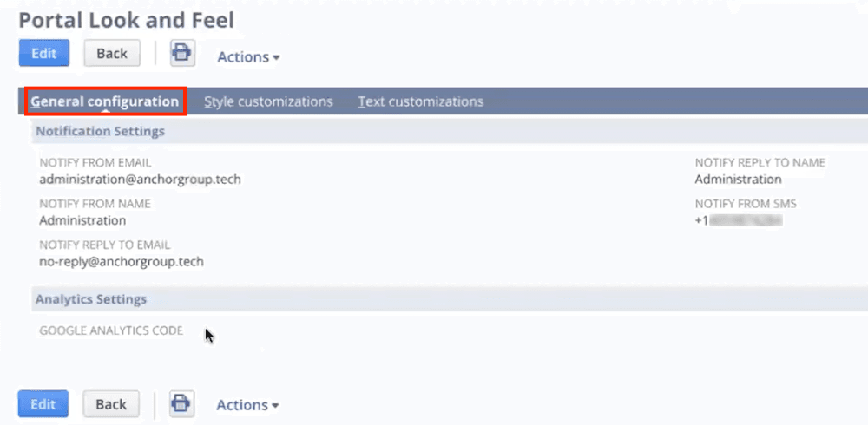Screen dimensions: 868x425
Task: Click the Portal Look and Feel page title
Action: [126, 20]
